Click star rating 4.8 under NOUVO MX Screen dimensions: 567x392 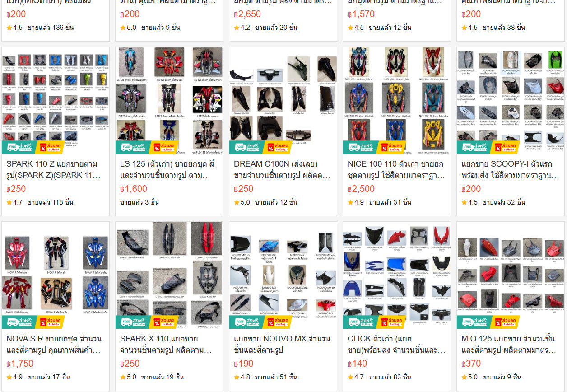click(x=242, y=377)
